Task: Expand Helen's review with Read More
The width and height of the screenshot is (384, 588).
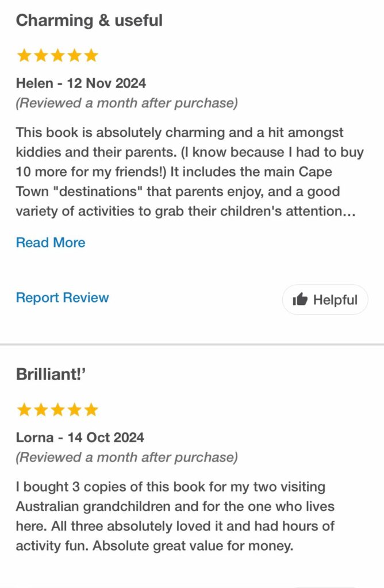Action: click(51, 242)
